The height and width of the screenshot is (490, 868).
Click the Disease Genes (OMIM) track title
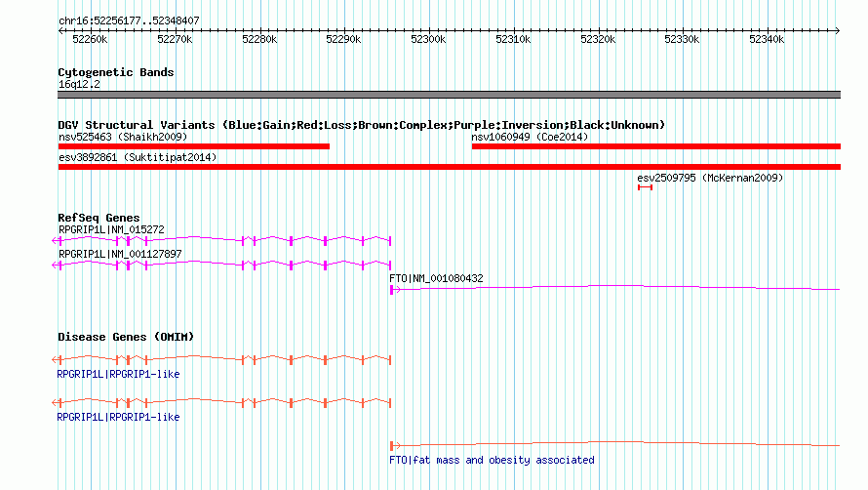click(x=126, y=337)
